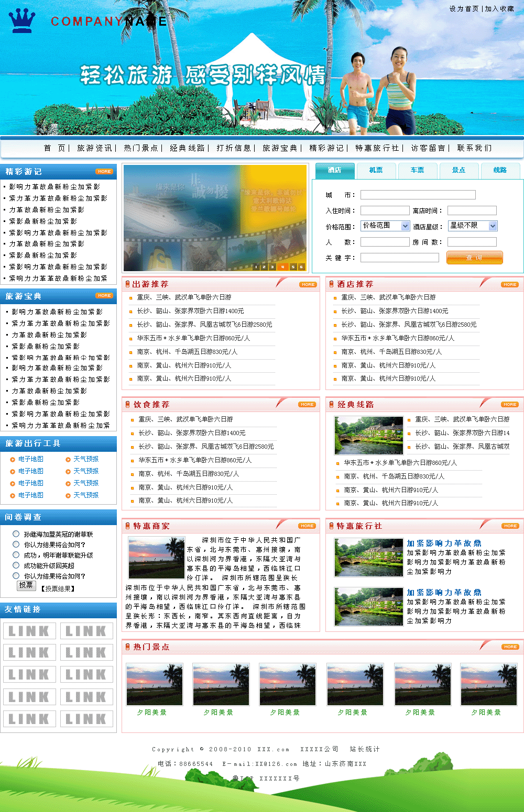Click the 投票 vote button
The width and height of the screenshot is (524, 812).
(x=26, y=585)
